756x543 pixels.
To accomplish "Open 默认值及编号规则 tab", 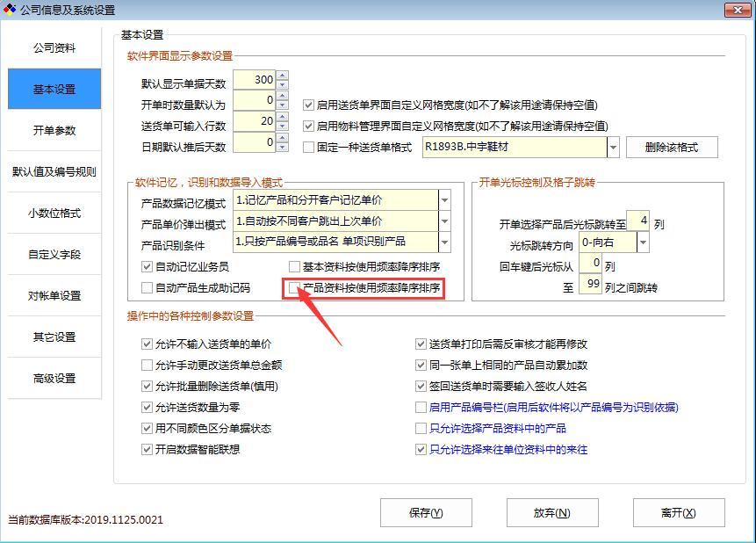I will 54,172.
